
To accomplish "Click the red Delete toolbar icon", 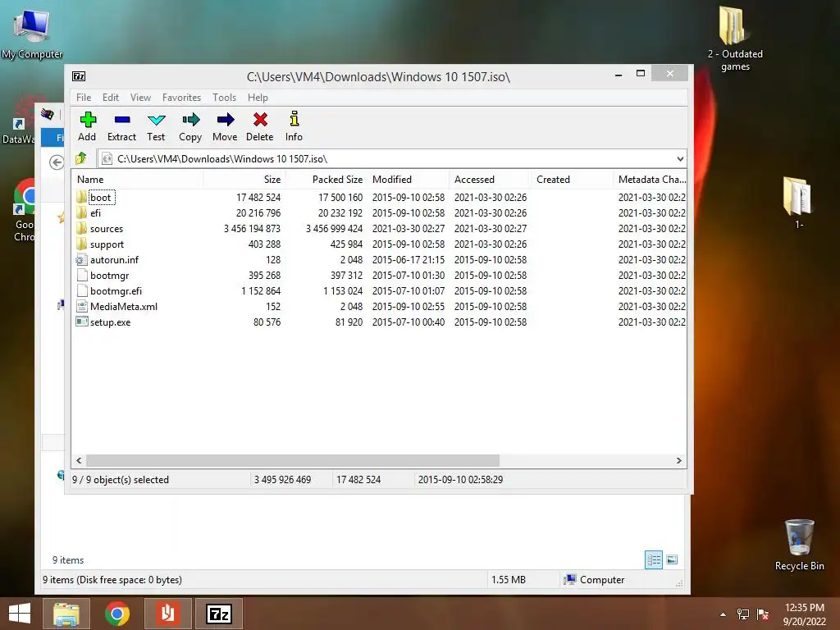I will [260, 120].
